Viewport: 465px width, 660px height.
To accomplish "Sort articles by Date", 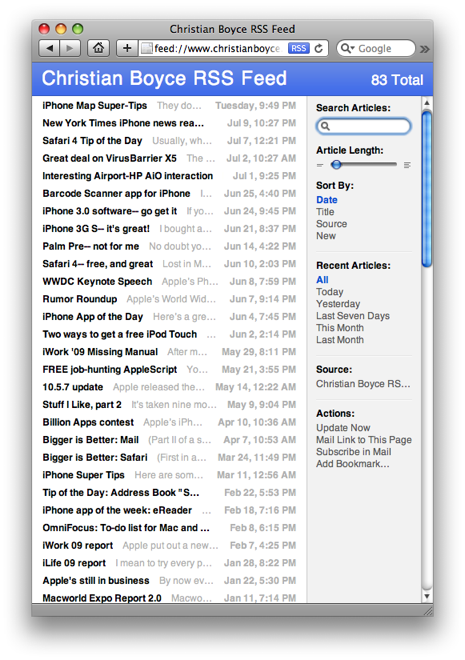I will (327, 200).
